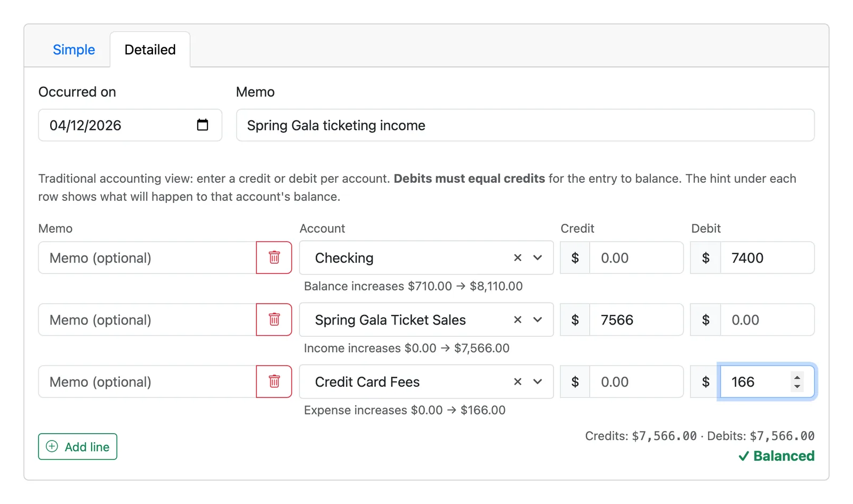Expand the Checking account dropdown

538,258
